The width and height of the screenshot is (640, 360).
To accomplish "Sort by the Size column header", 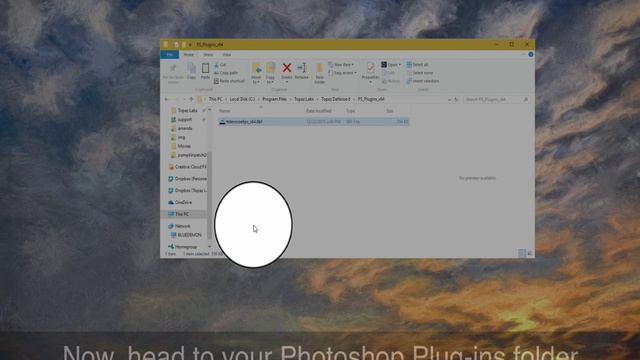I will (x=390, y=111).
